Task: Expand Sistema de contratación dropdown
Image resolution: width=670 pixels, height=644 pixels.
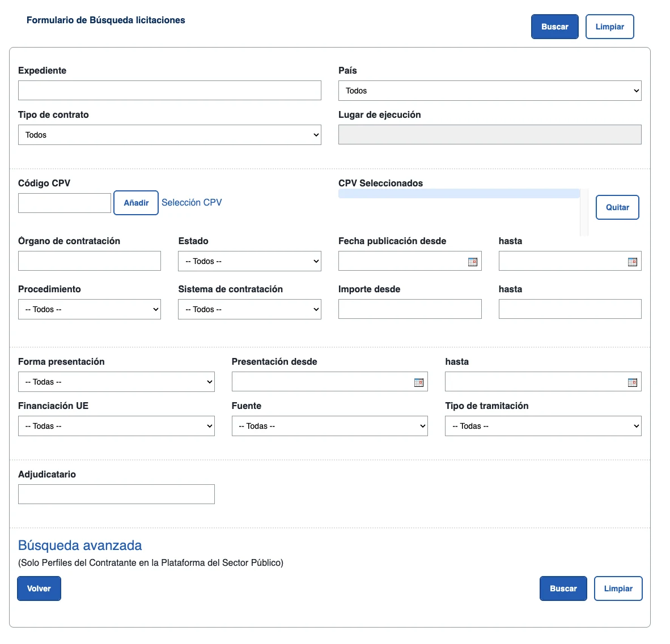Action: [x=249, y=309]
